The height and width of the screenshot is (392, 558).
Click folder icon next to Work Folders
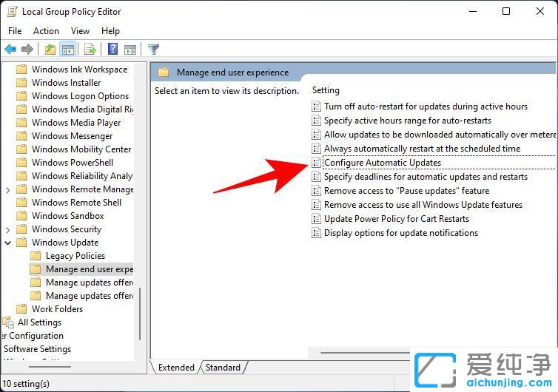[21, 308]
